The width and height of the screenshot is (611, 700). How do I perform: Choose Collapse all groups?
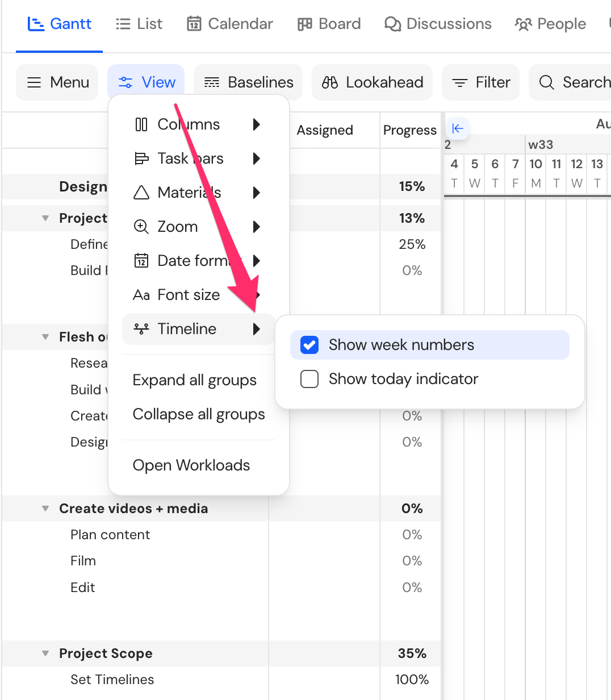tap(199, 414)
